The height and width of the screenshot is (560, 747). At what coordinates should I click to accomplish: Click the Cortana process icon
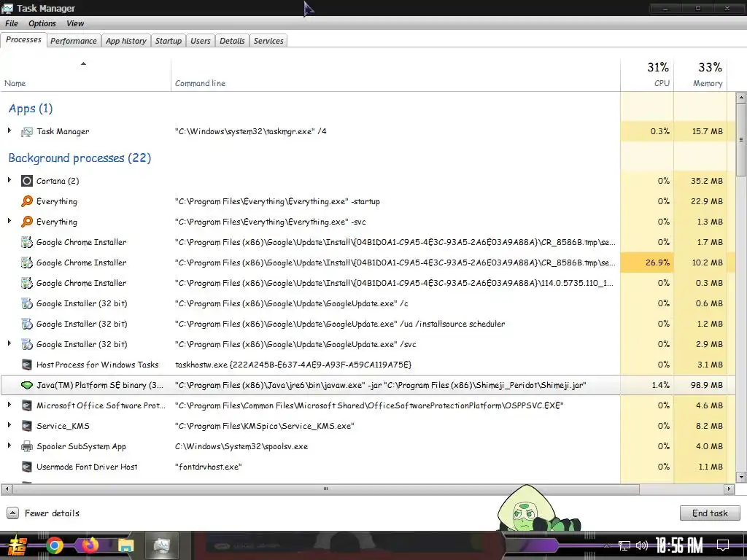(x=27, y=181)
